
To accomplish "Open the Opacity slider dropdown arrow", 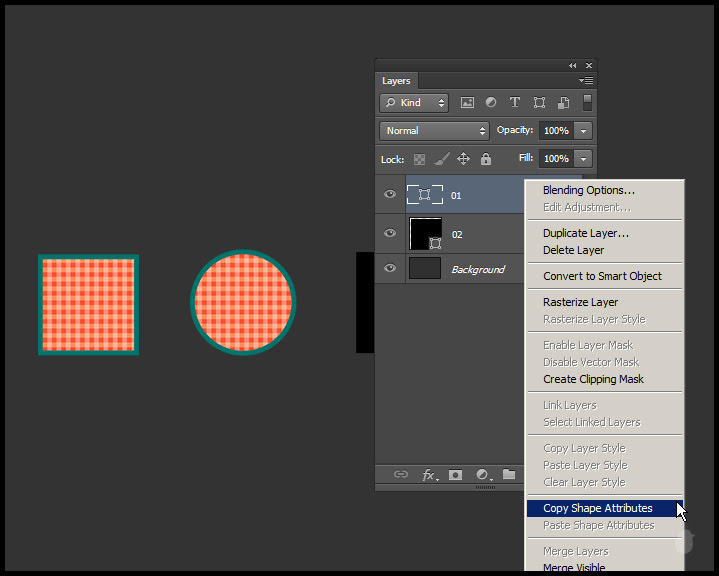I will pos(583,131).
